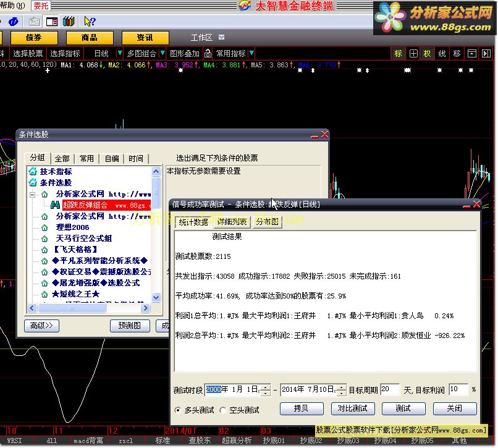Select the macd背离 bottom indicator tab
Screen dimensions: 498x448
(88, 441)
